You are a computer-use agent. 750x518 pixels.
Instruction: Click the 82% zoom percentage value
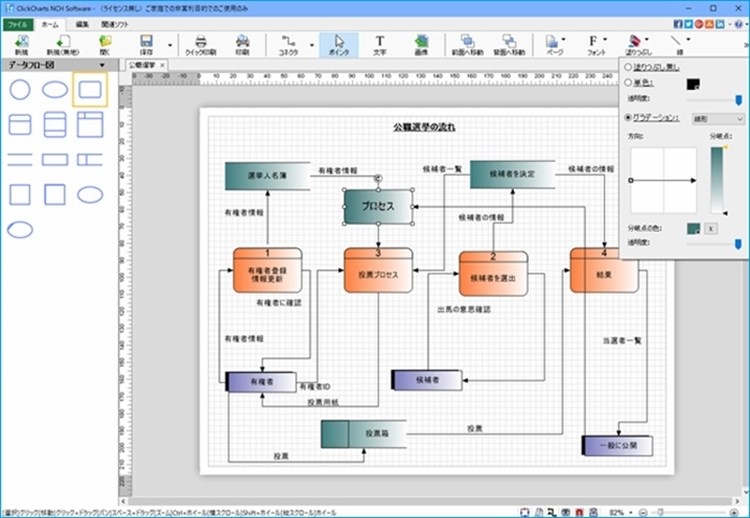pyautogui.click(x=617, y=512)
